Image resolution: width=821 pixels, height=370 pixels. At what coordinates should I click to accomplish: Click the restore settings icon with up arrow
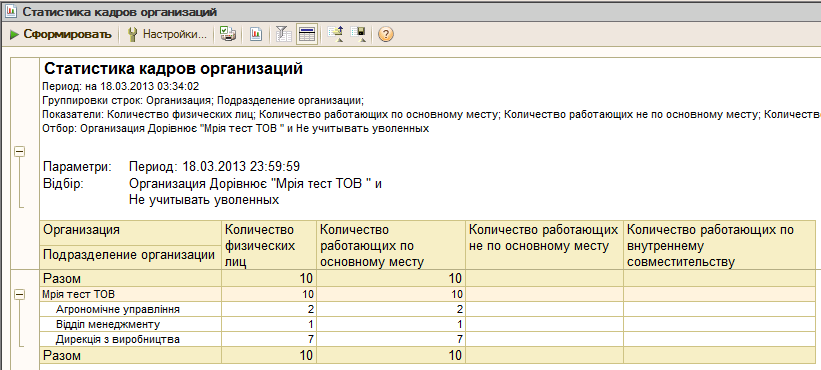point(335,35)
